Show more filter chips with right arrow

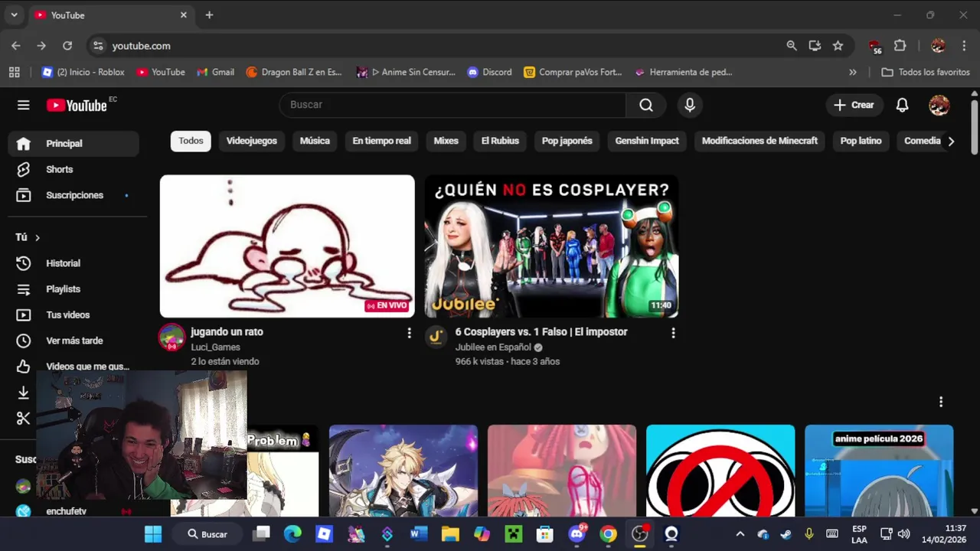951,141
